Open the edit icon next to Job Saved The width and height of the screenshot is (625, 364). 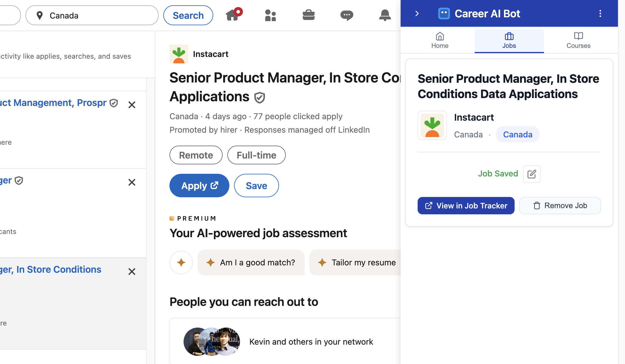(x=532, y=174)
